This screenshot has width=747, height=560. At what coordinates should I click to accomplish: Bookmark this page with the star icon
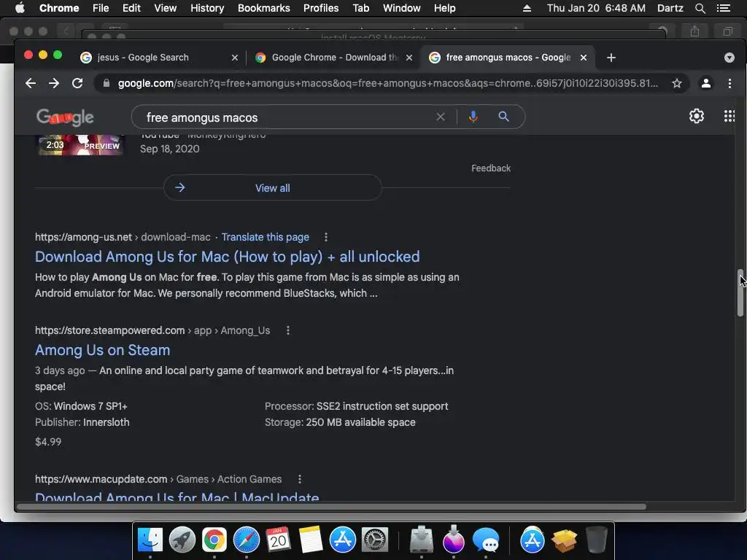(x=676, y=83)
